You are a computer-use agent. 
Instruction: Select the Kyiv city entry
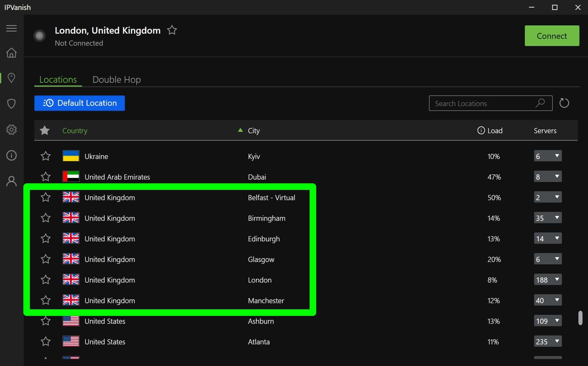point(254,157)
